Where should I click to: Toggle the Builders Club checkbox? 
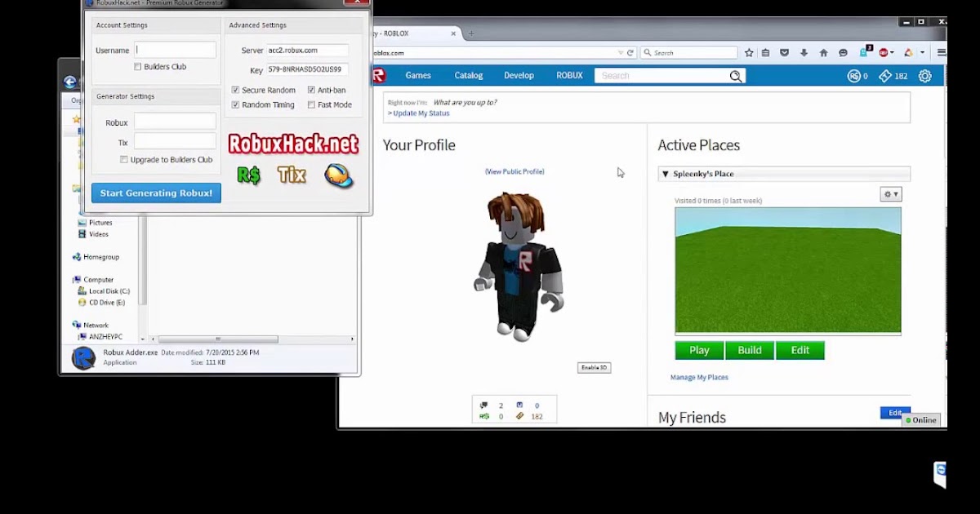click(x=137, y=67)
